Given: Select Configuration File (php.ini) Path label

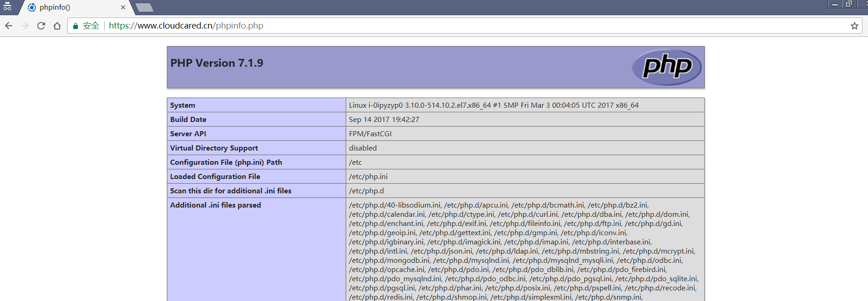Looking at the screenshot, I should tap(226, 162).
